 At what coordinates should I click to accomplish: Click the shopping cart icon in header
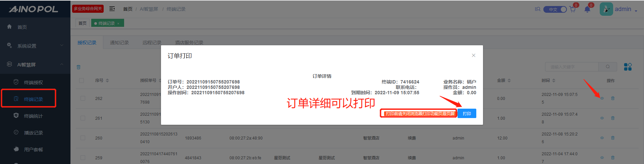coord(572,9)
